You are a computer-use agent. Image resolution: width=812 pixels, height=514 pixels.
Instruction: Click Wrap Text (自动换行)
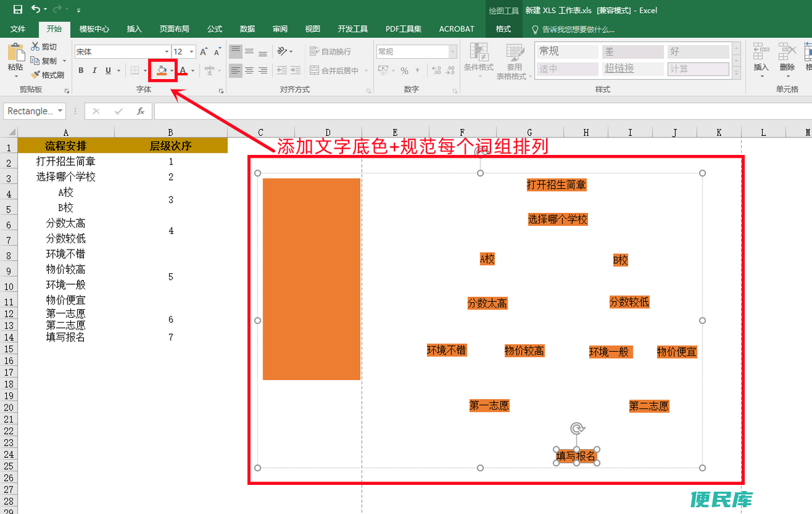point(330,51)
